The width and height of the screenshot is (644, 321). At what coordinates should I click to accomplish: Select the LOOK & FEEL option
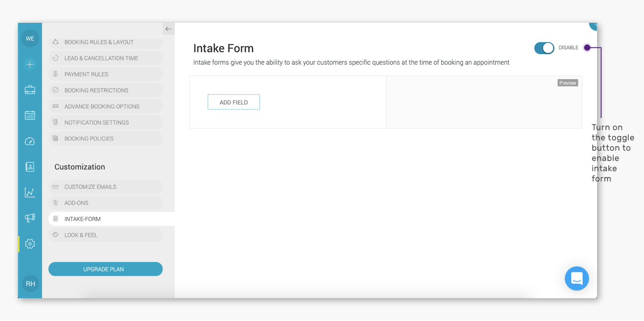tap(106, 235)
